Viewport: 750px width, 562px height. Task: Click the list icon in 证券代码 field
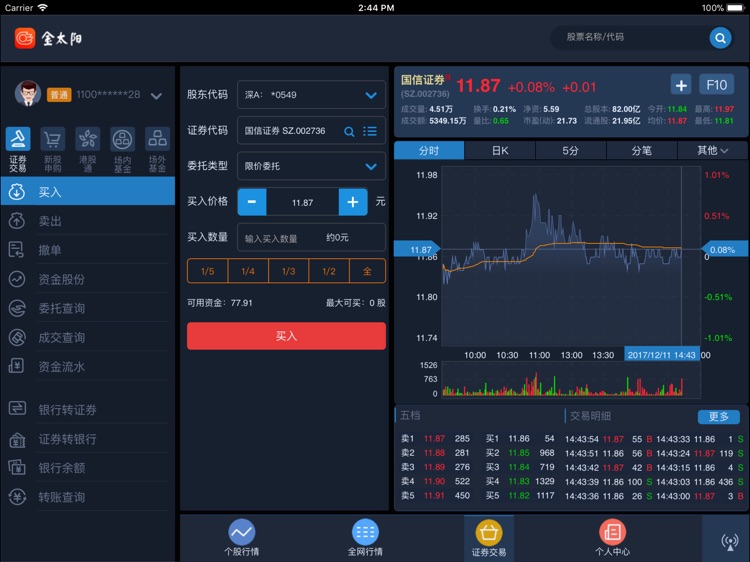coord(370,131)
